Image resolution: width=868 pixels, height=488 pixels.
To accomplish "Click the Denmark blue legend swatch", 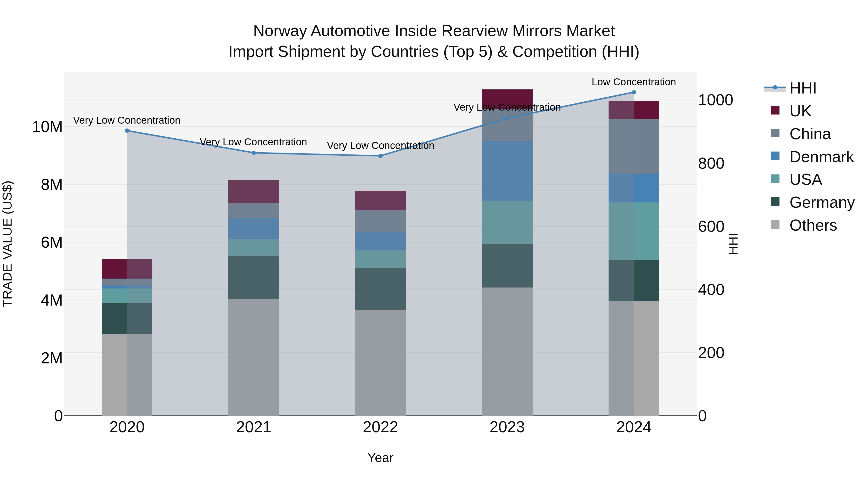I will pyautogui.click(x=775, y=156).
